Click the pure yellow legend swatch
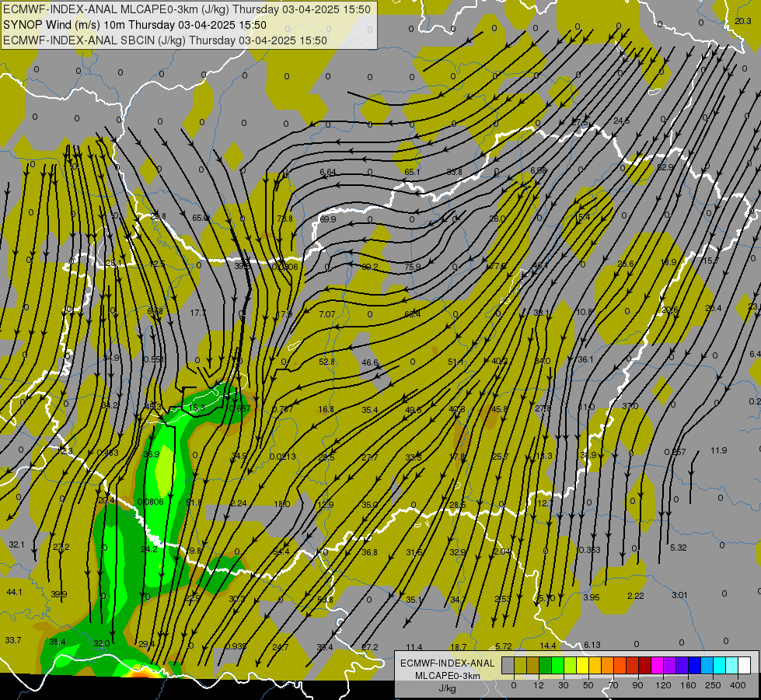This screenshot has width=761, height=700. 582,665
